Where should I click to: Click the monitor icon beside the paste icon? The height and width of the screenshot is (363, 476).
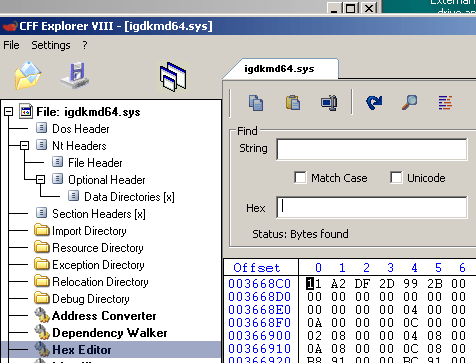click(329, 102)
